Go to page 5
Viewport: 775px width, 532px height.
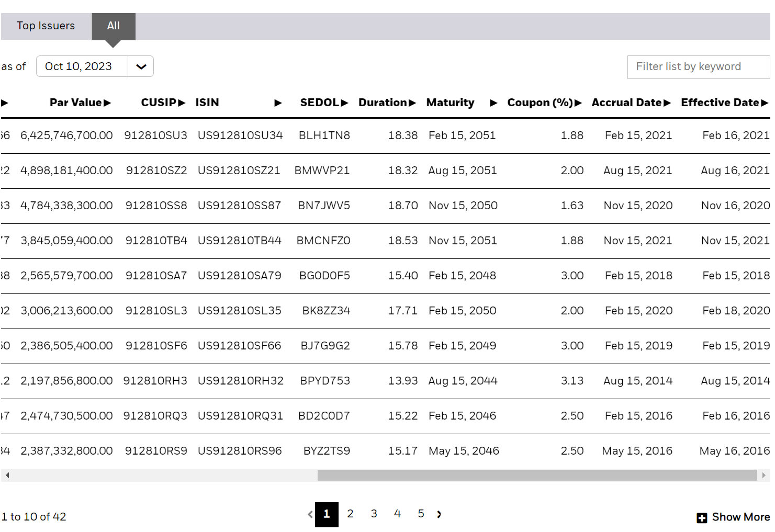(421, 514)
